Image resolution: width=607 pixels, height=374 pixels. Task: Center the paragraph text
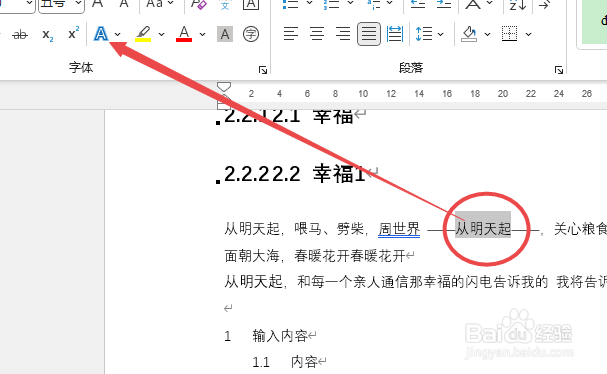coord(317,34)
